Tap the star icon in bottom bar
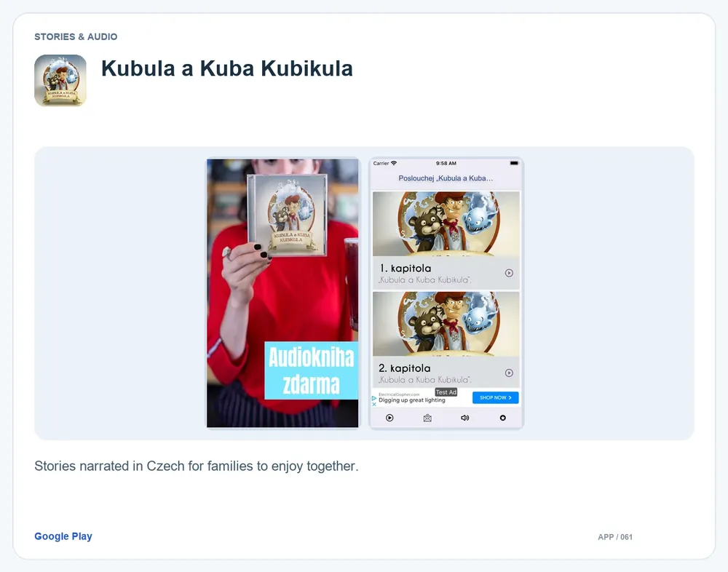The height and width of the screenshot is (572, 728). [x=502, y=418]
